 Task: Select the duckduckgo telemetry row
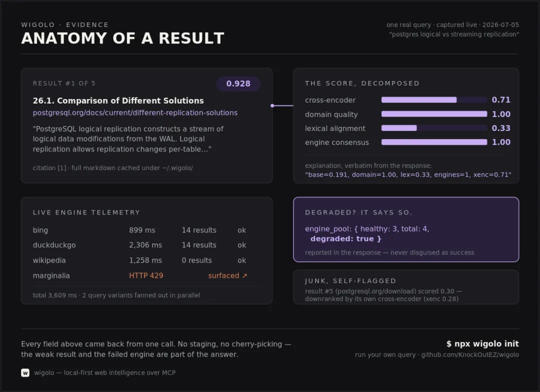(139, 245)
